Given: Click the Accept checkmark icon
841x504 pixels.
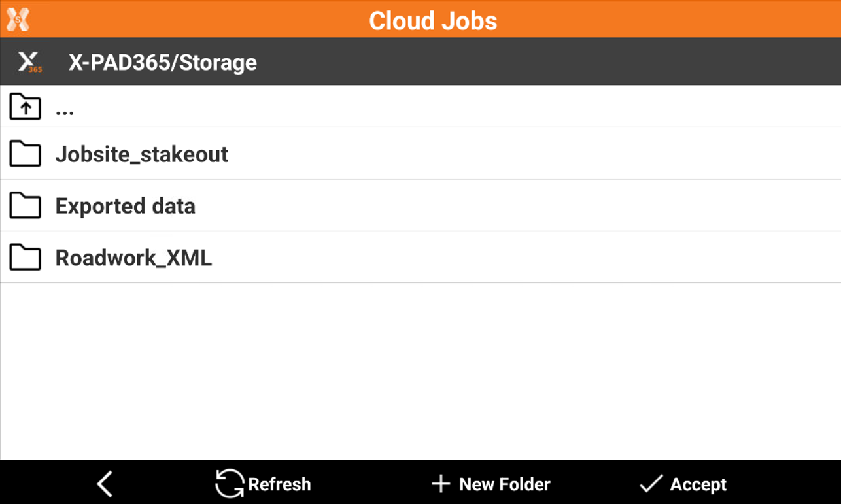Looking at the screenshot, I should [651, 484].
